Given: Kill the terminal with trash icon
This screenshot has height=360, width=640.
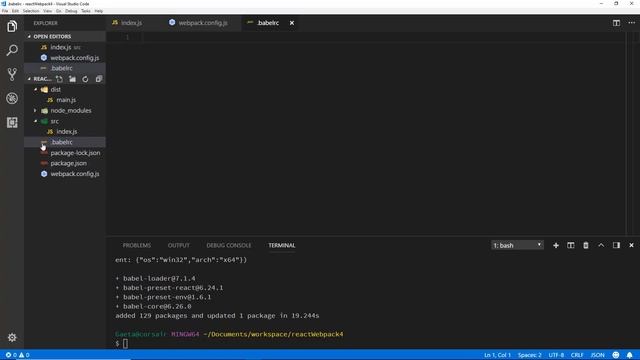Looking at the screenshot, I should (x=586, y=245).
